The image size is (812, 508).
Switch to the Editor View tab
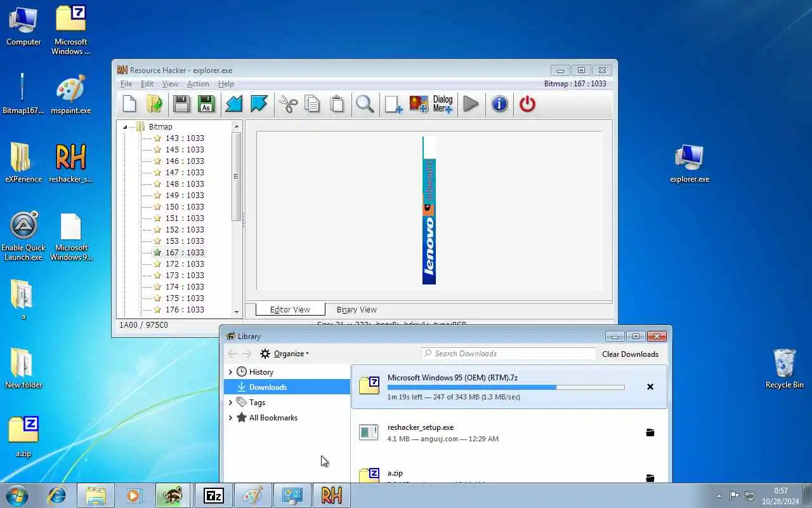coord(290,310)
